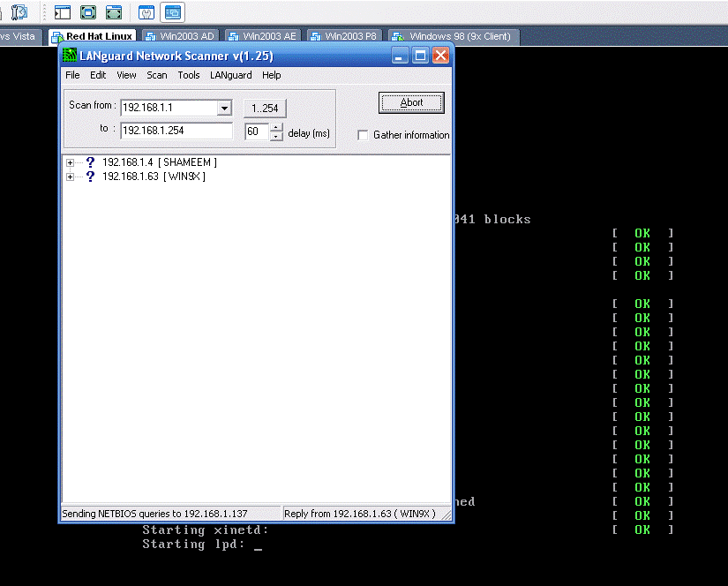Select the VMware console view icon
This screenshot has width=728, height=586.
click(173, 12)
